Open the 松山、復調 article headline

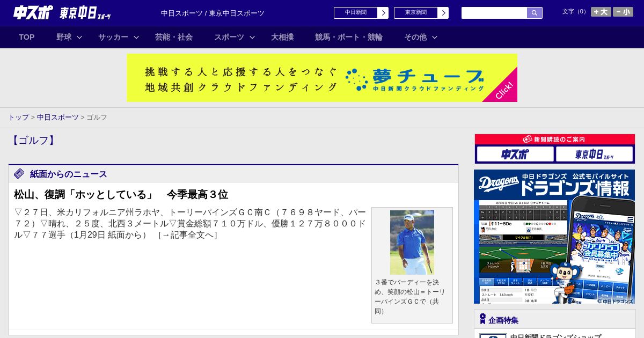(x=121, y=194)
